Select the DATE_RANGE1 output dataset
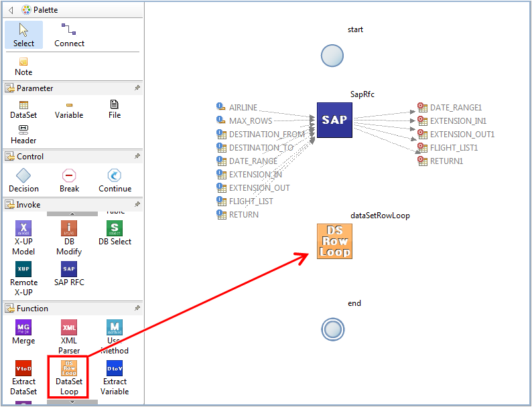Screen dimensions: 532x407 pyautogui.click(x=450, y=107)
